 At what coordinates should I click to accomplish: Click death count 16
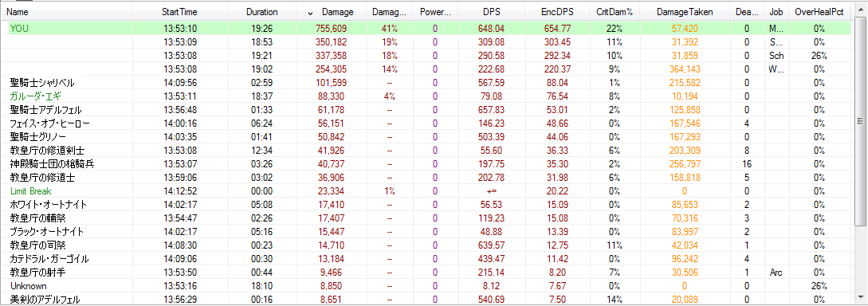[748, 164]
